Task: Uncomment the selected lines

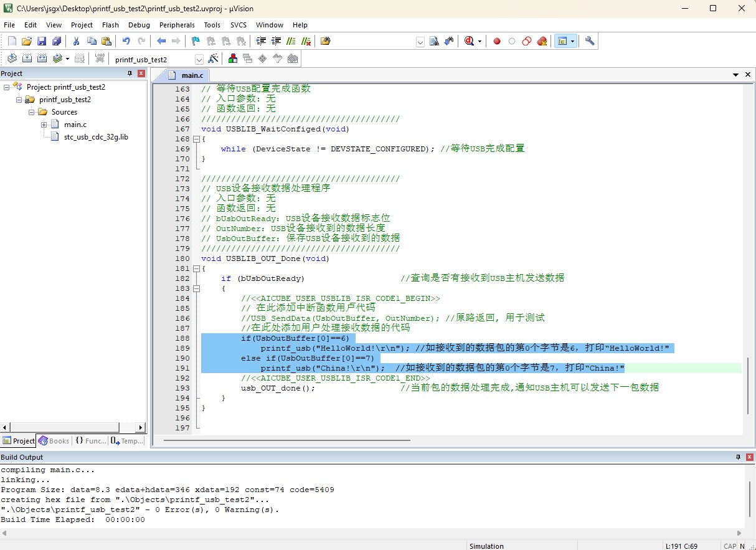Action: 306,41
